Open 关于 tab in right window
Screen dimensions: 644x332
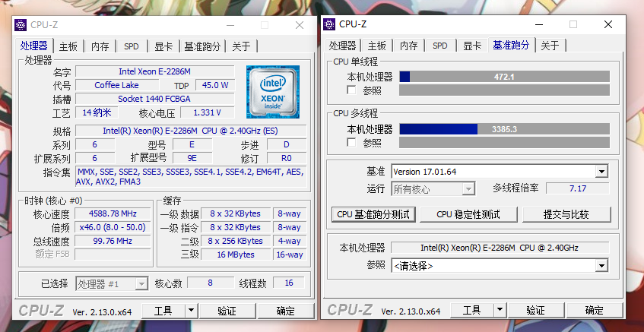pyautogui.click(x=550, y=46)
